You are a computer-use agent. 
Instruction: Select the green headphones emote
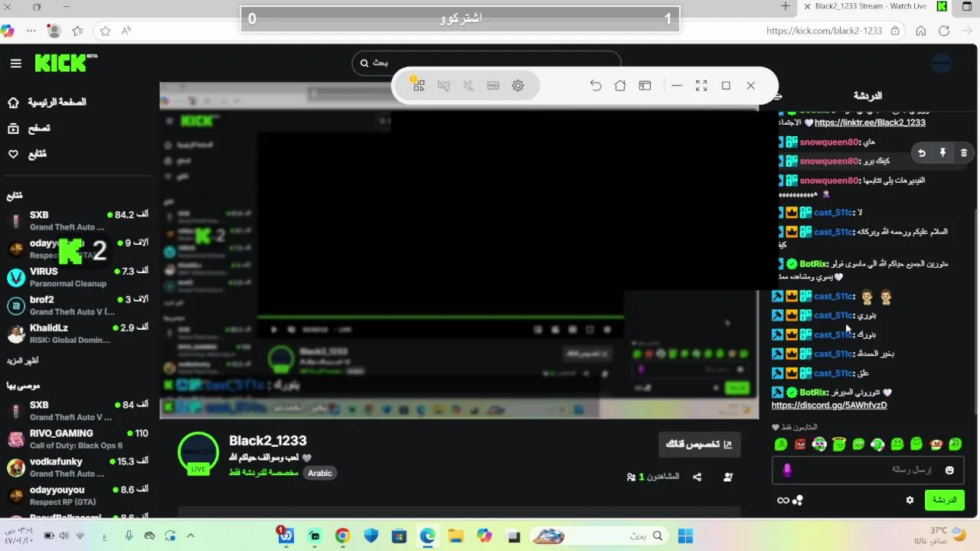click(877, 444)
